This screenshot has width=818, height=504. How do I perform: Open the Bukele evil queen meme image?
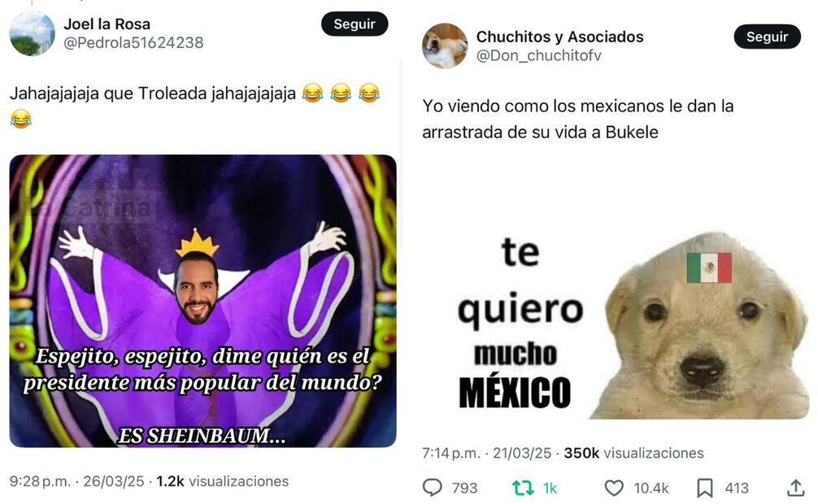(203, 301)
